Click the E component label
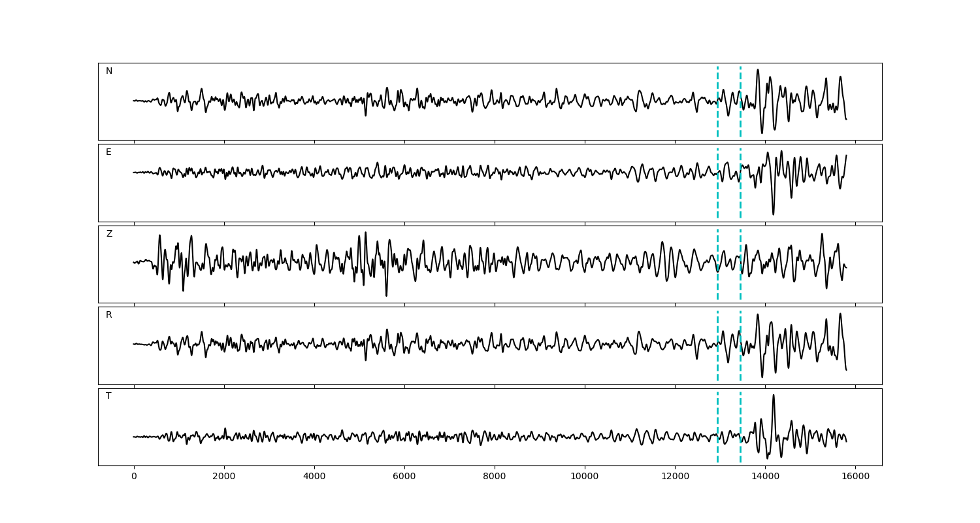980x523 pixels. (108, 152)
